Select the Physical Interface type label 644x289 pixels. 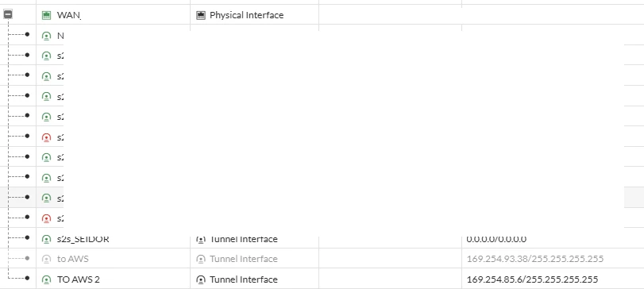click(246, 15)
